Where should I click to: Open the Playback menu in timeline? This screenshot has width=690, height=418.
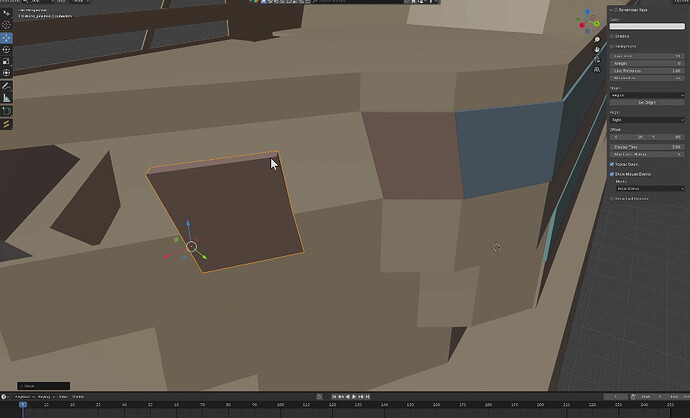[24, 397]
